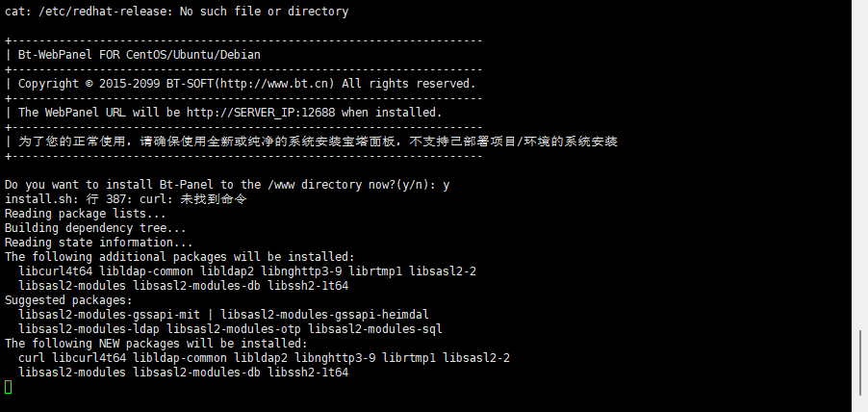The height and width of the screenshot is (412, 868).
Task: Click the install prompt's "y" answer
Action: tap(447, 185)
